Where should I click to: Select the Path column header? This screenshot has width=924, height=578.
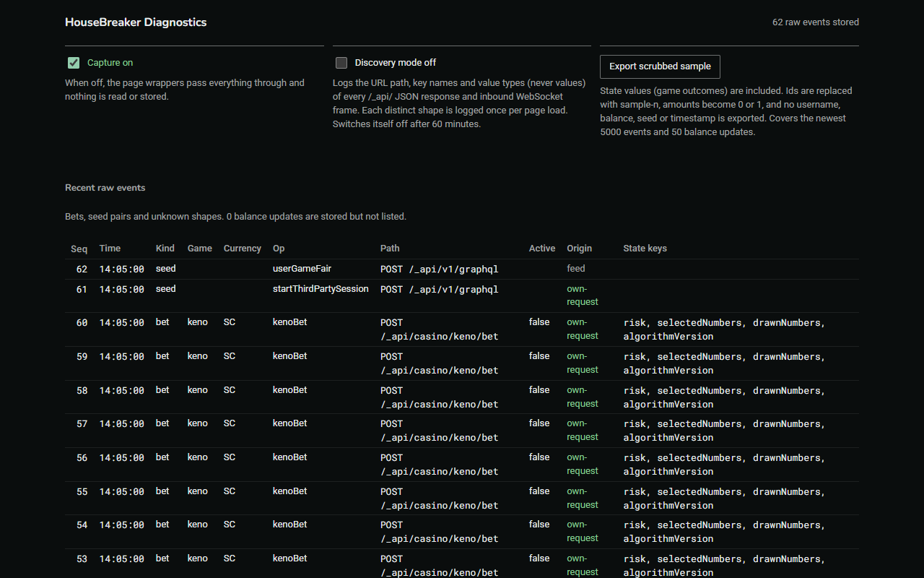[x=390, y=249]
